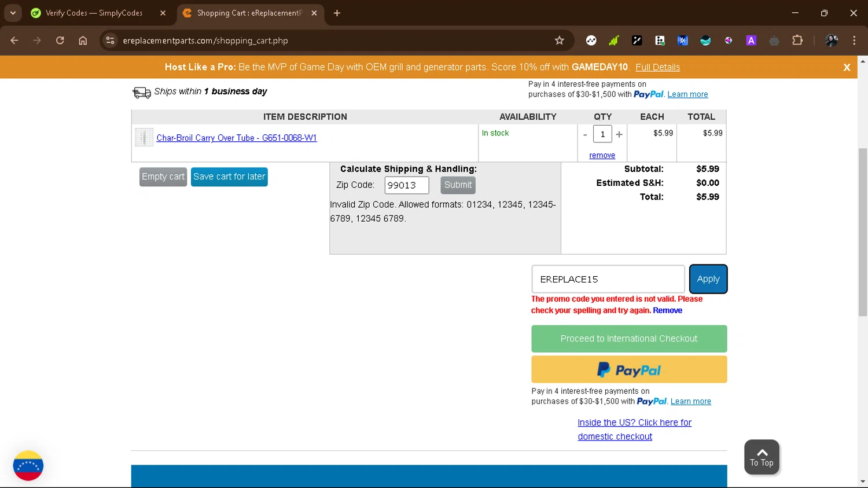Open Full Details link in promo banner
The height and width of the screenshot is (488, 868).
657,67
